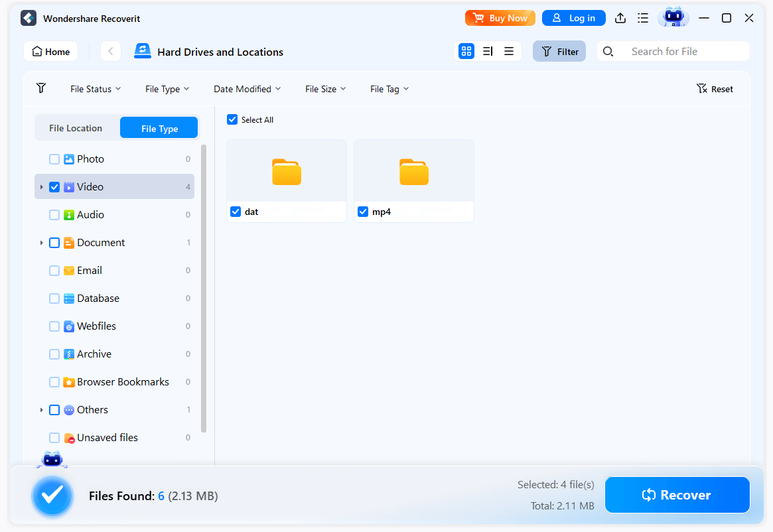Viewport: 773px width, 532px height.
Task: Expand the Document tree item
Action: click(42, 242)
